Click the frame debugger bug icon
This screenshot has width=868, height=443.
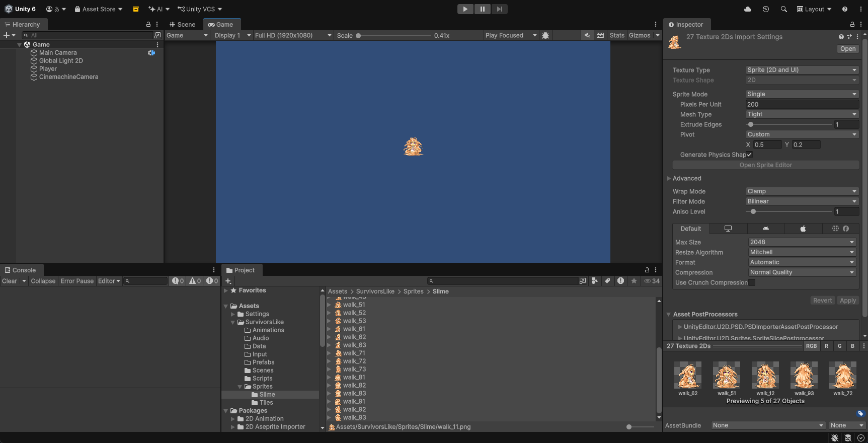pyautogui.click(x=545, y=35)
